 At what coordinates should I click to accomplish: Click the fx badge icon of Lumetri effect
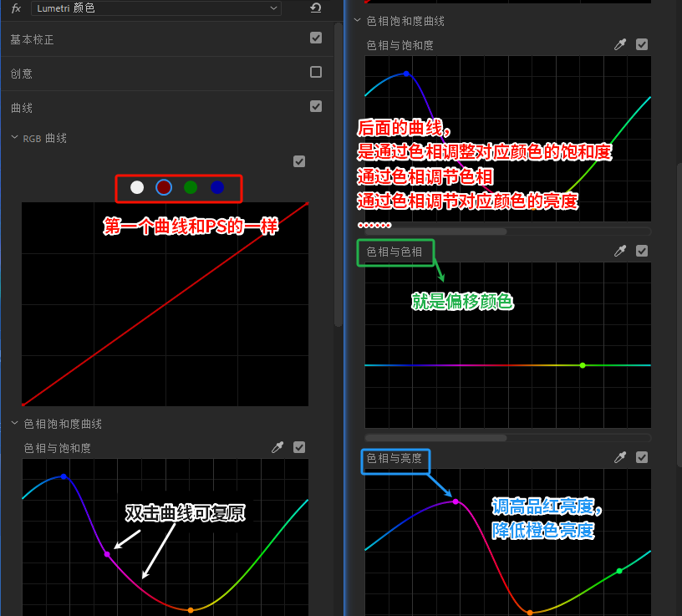[16, 8]
